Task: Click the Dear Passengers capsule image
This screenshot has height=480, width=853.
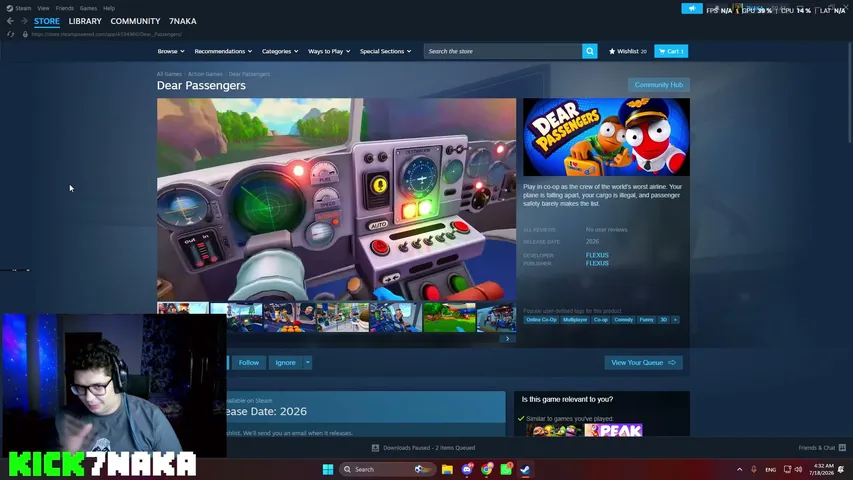Action: point(607,137)
